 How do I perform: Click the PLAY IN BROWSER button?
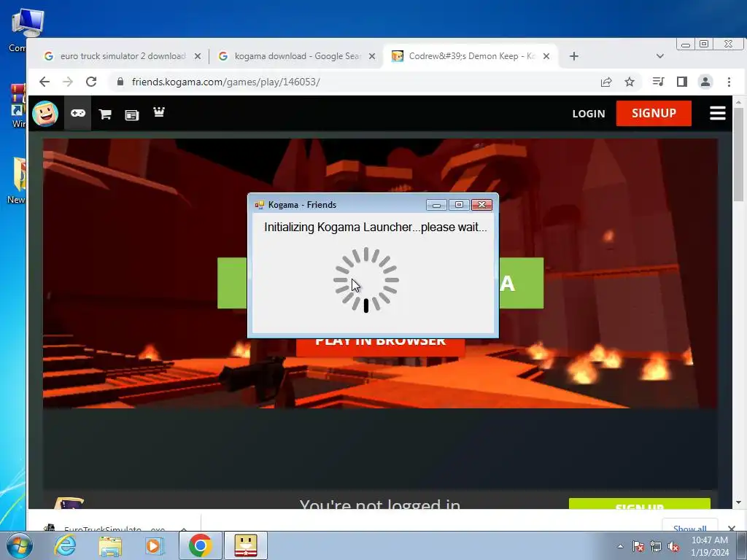tap(380, 346)
